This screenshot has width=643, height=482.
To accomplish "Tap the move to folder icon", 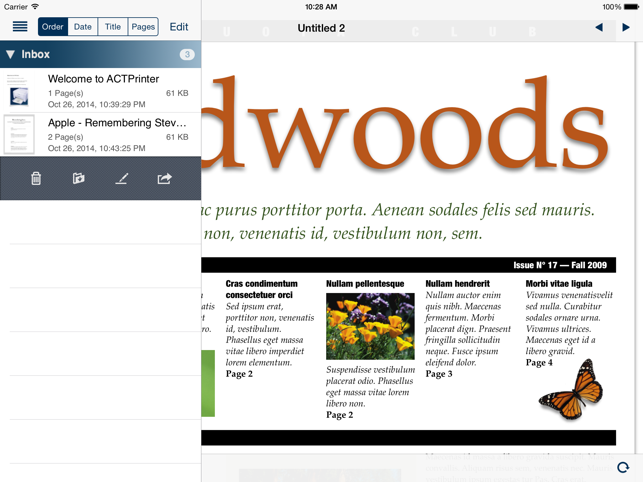I will 79,179.
